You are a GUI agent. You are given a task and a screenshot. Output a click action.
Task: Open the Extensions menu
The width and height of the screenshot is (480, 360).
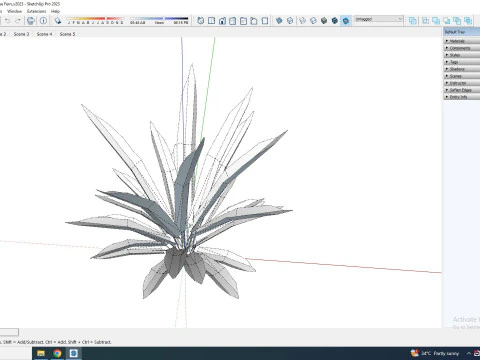coord(36,11)
